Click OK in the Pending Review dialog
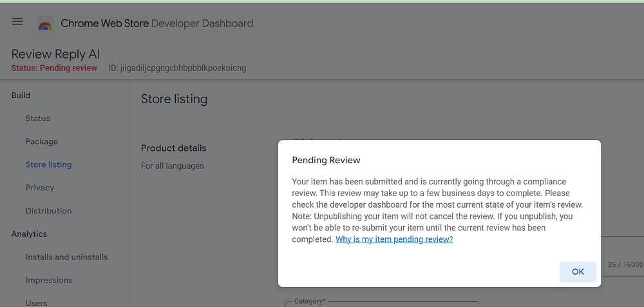The width and height of the screenshot is (644, 307). [578, 272]
